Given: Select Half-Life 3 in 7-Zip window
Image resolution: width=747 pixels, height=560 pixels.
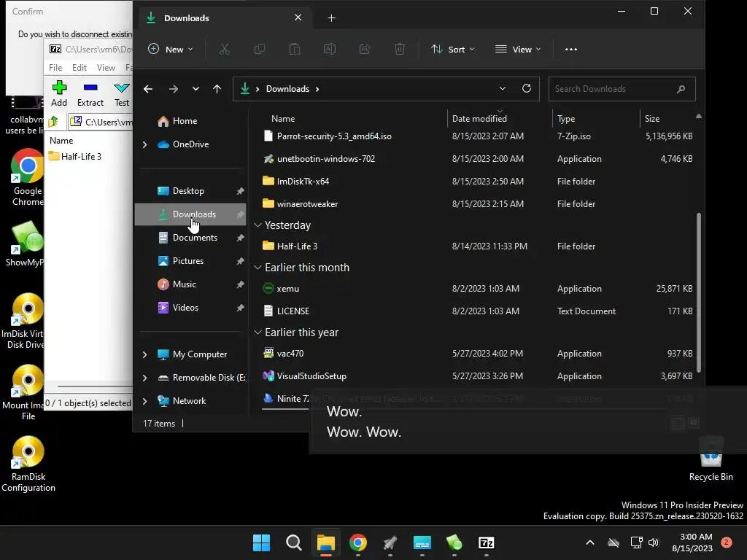Looking at the screenshot, I should (75, 156).
